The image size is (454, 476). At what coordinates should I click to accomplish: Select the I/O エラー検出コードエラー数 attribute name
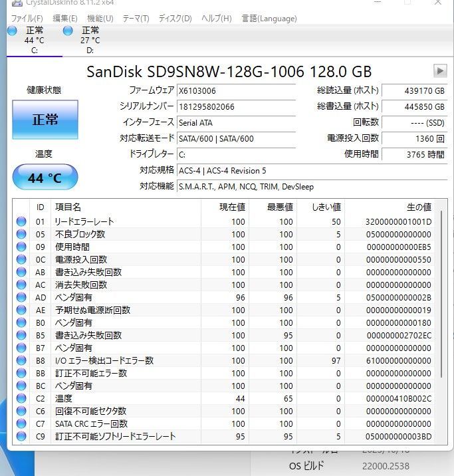coord(104,360)
